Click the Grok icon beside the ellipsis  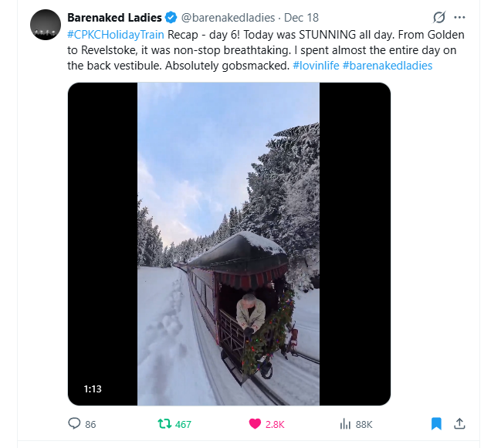pos(439,17)
